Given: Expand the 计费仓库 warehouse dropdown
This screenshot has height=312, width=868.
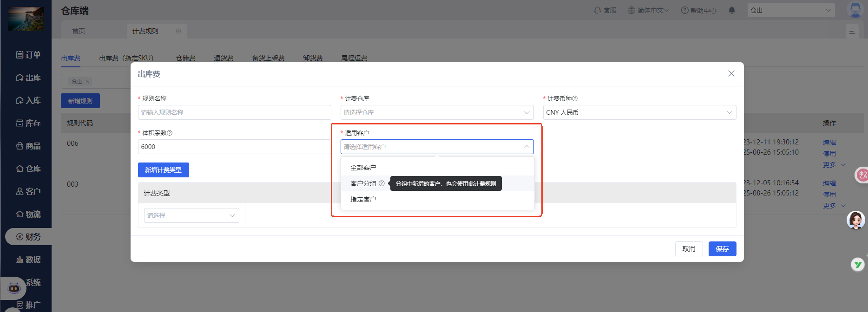Looking at the screenshot, I should pos(436,112).
